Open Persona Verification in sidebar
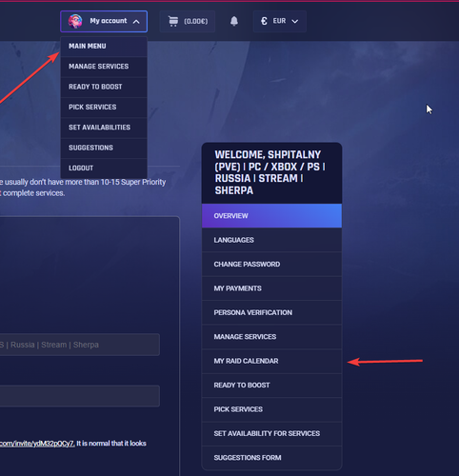The width and height of the screenshot is (459, 476). click(271, 312)
